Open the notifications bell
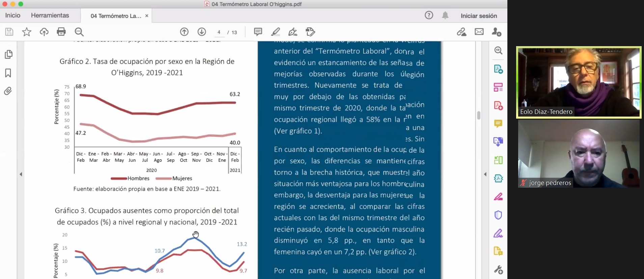This screenshot has width=644, height=279. [x=445, y=15]
